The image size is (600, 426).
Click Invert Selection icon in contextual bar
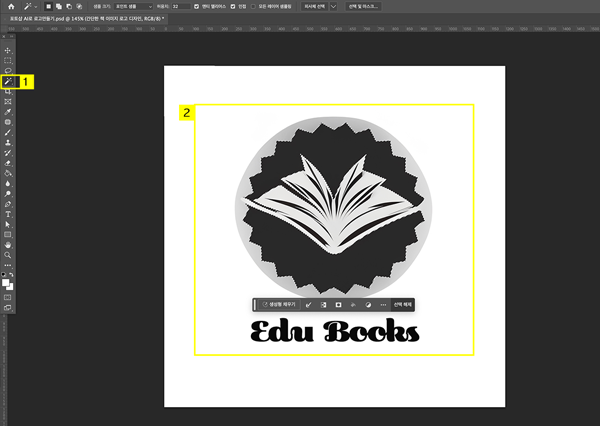[x=323, y=305]
